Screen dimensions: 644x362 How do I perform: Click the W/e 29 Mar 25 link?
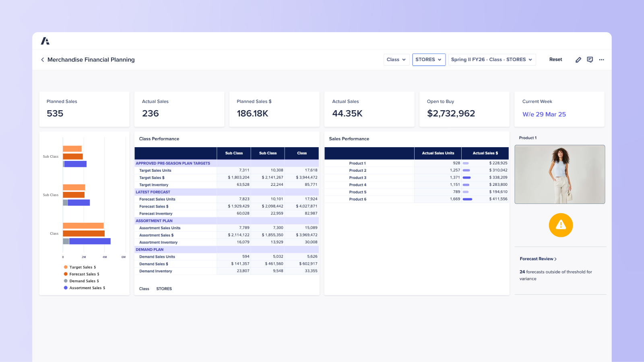tap(544, 114)
